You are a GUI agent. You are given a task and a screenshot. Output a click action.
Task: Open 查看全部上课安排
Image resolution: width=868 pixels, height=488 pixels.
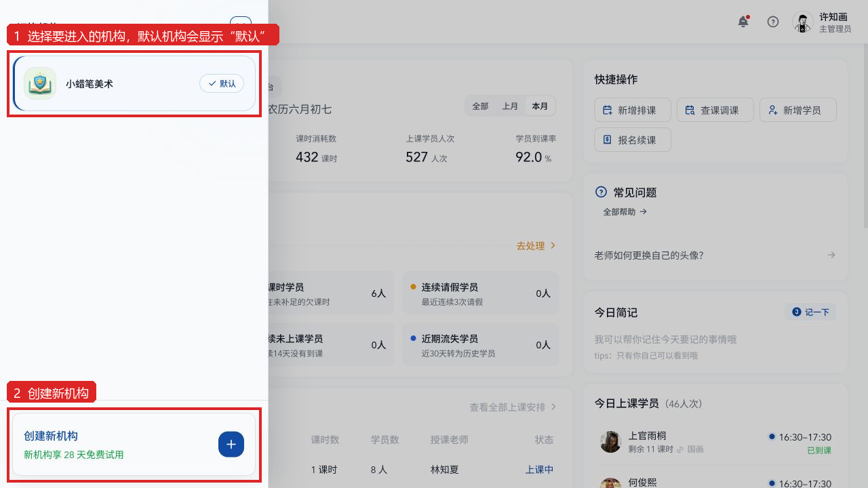click(x=513, y=407)
